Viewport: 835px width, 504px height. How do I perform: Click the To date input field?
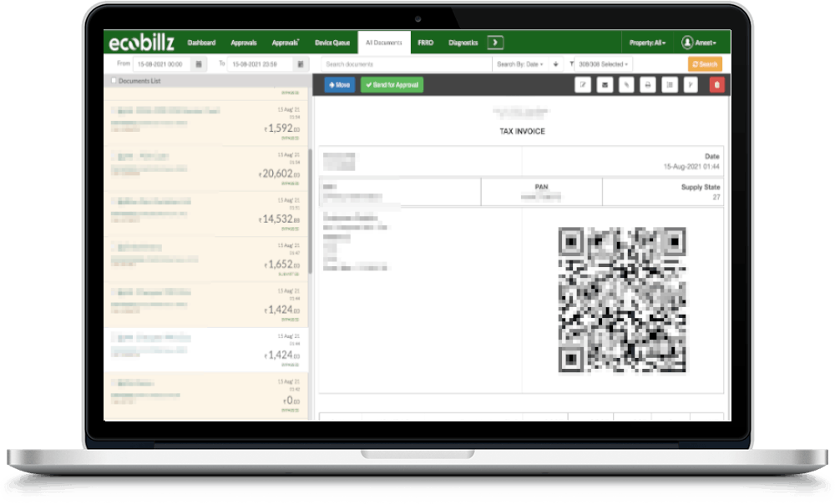(260, 64)
